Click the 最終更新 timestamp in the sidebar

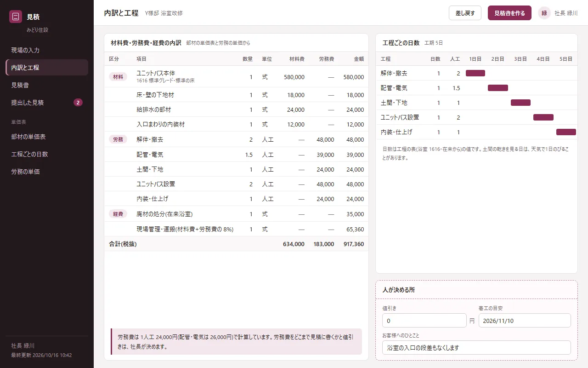click(x=41, y=355)
